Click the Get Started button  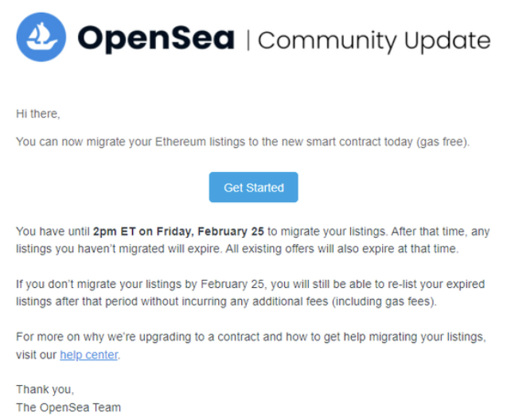(x=253, y=188)
